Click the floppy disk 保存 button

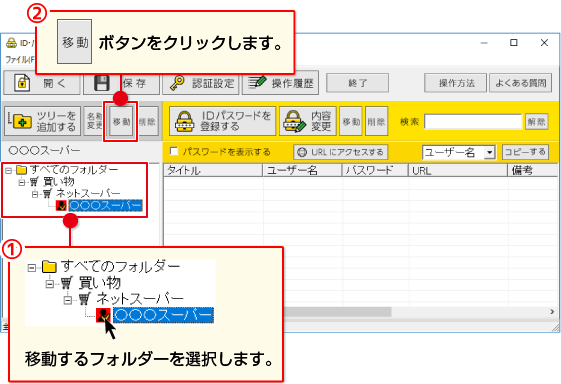[122, 84]
